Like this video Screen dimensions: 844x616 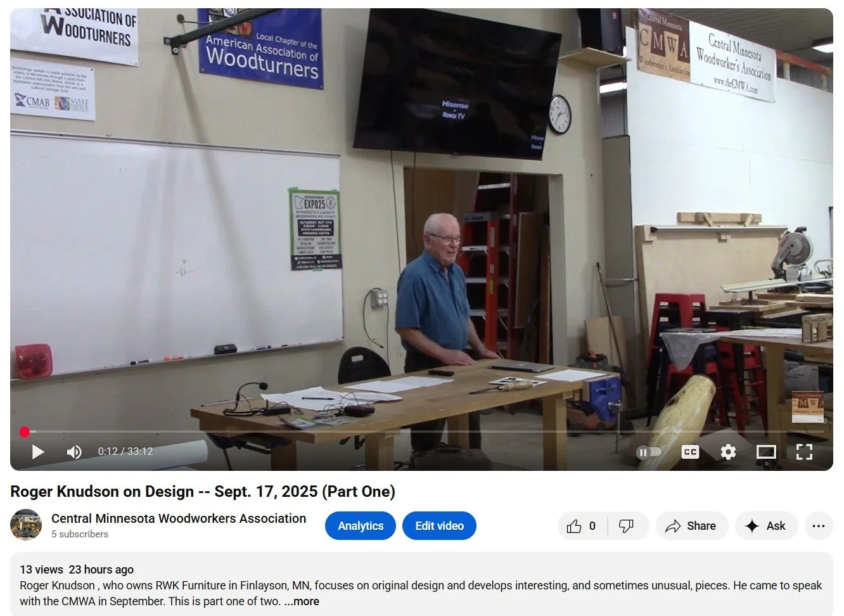point(582,526)
